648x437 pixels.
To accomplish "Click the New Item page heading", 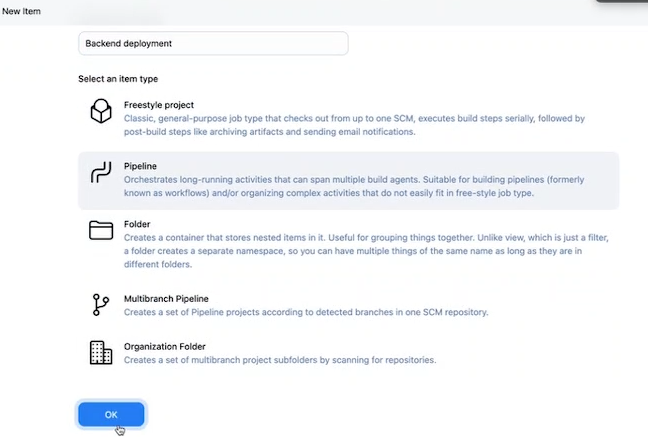I will [x=22, y=11].
